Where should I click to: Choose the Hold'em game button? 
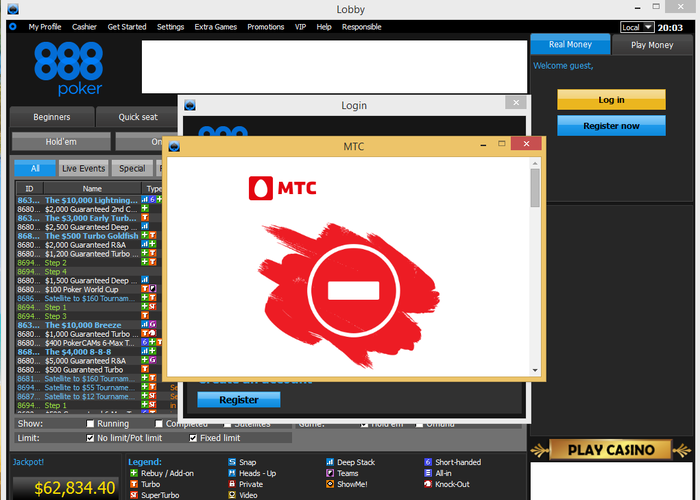pyautogui.click(x=61, y=142)
